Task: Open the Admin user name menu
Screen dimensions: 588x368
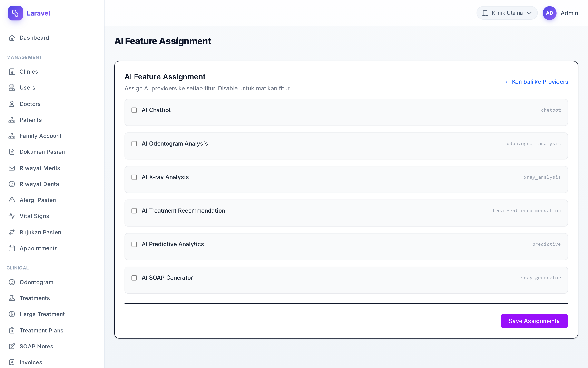Action: (569, 13)
